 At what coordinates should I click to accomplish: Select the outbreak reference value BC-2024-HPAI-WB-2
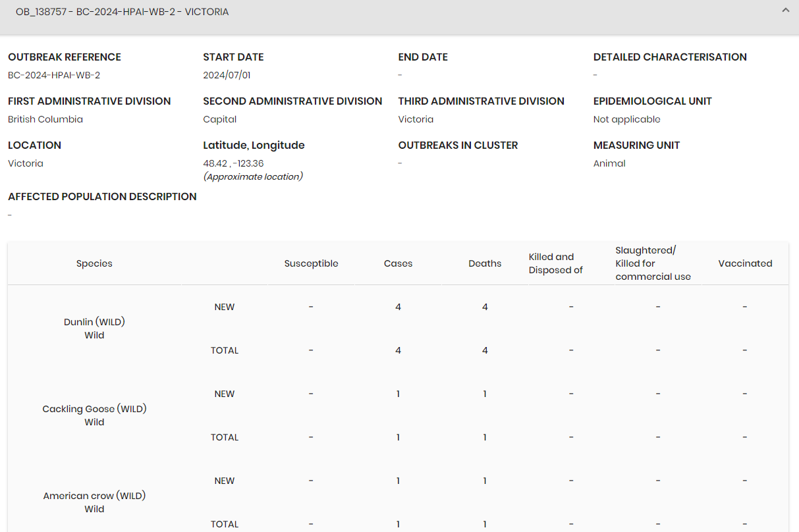[54, 75]
